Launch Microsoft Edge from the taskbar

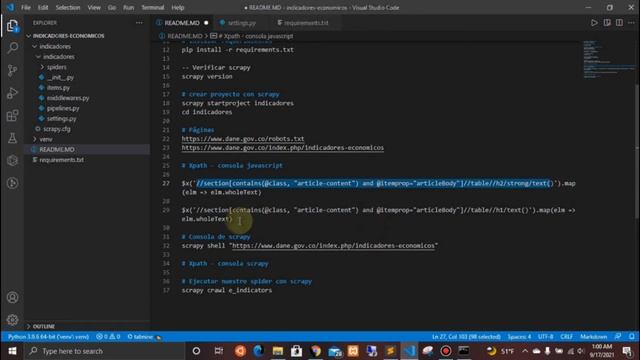[258, 351]
